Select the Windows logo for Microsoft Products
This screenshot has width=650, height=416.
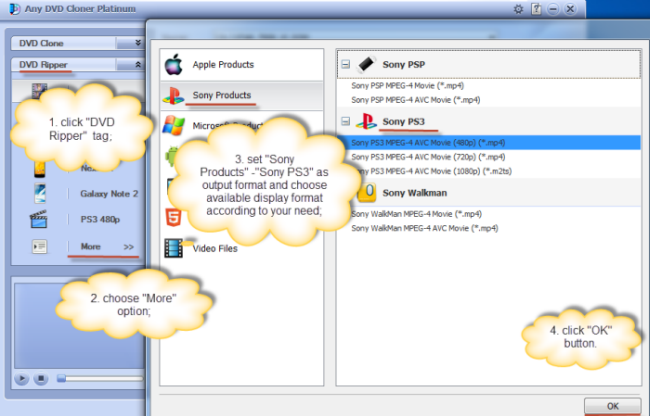click(173, 126)
